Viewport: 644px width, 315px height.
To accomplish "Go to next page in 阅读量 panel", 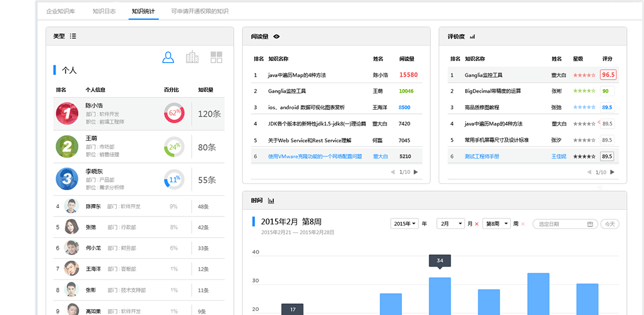I will coord(416,172).
